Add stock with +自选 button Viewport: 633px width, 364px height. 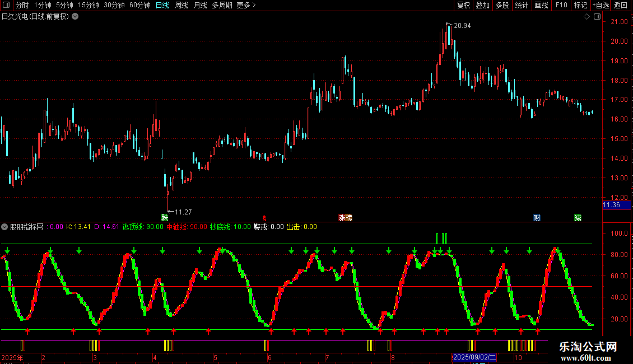[x=601, y=5]
